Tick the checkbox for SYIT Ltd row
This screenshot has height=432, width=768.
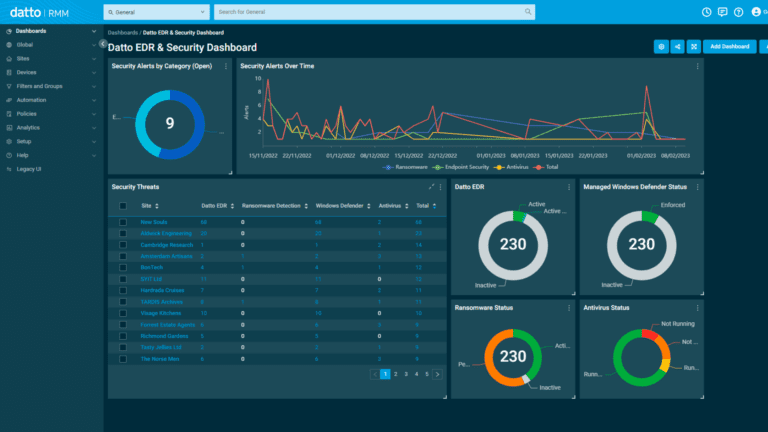tap(123, 279)
